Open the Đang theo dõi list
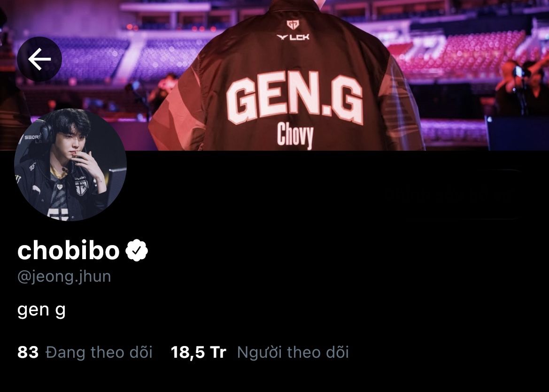The width and height of the screenshot is (549, 392). [x=99, y=352]
